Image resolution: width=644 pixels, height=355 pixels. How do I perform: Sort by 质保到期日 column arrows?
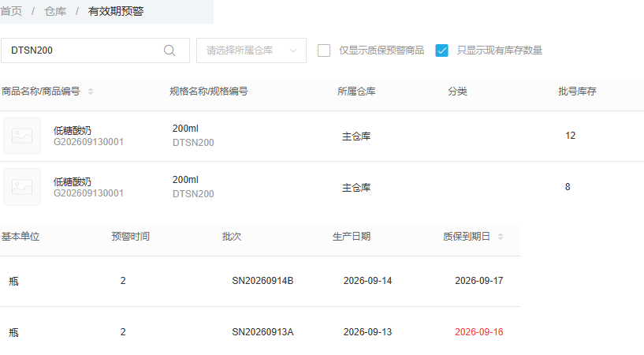point(501,236)
